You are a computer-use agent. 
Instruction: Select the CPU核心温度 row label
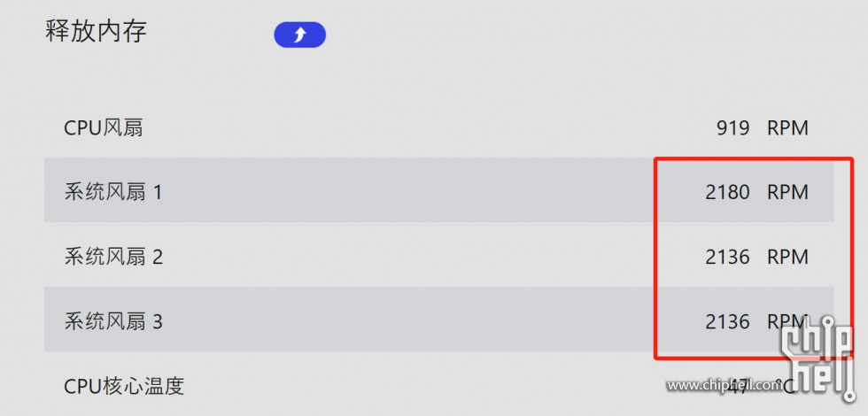tap(124, 386)
